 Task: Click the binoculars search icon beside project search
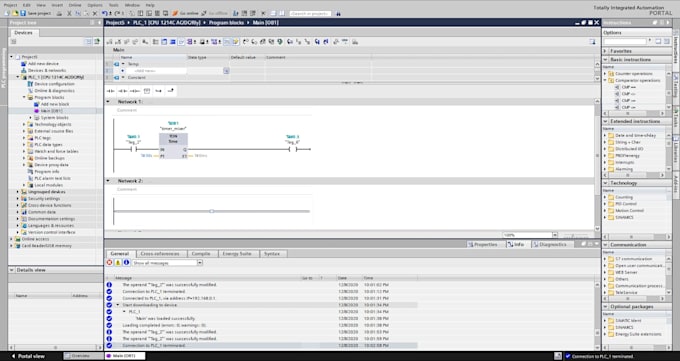click(338, 13)
